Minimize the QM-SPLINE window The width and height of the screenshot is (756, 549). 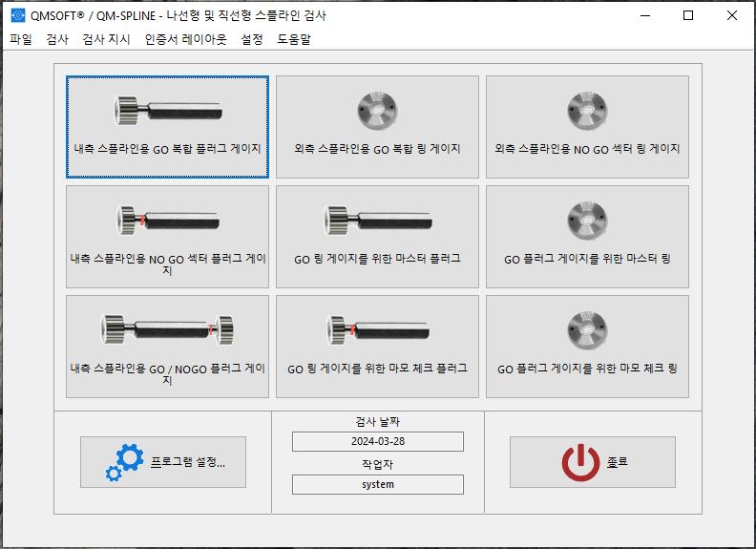645,15
